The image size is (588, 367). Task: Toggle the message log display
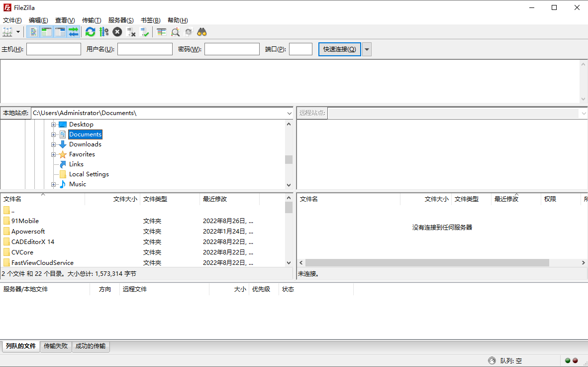(x=33, y=31)
